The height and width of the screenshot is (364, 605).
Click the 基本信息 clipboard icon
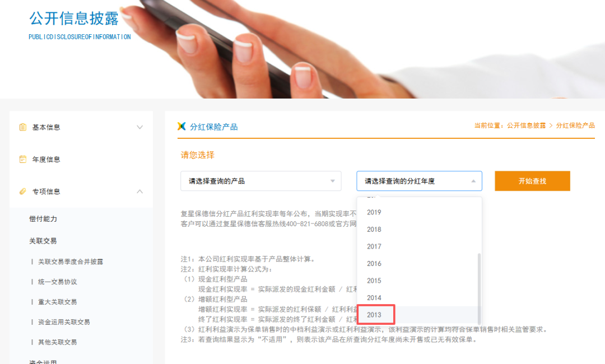pos(23,127)
